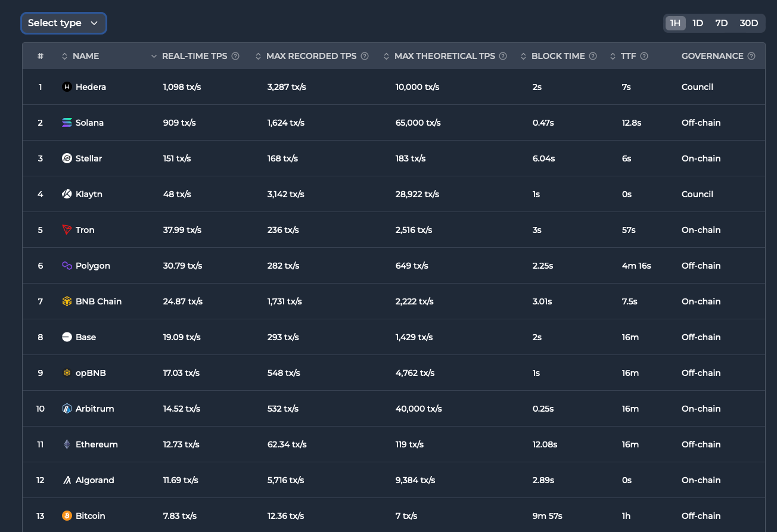
Task: Click the Real-Time TPS help icon
Action: coord(235,56)
